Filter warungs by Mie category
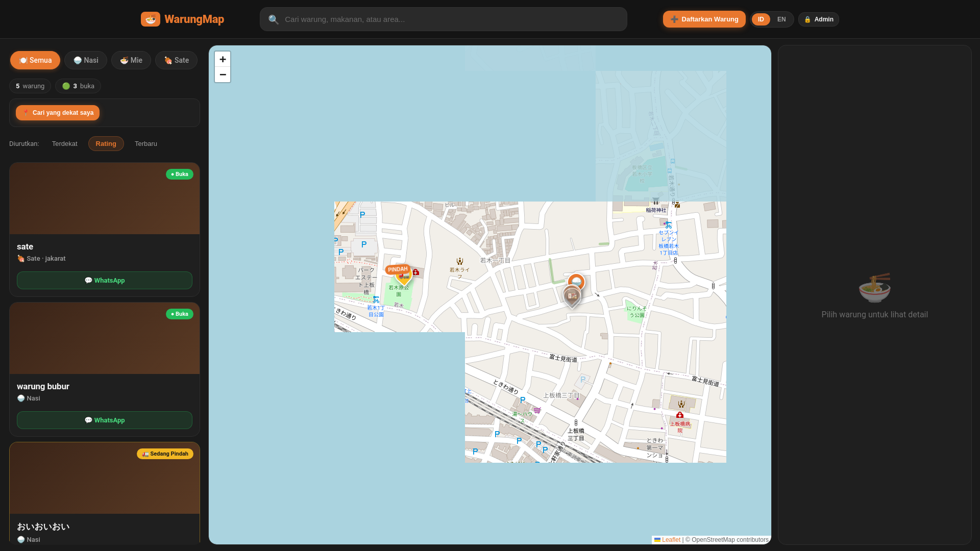The image size is (980, 551). tap(131, 60)
